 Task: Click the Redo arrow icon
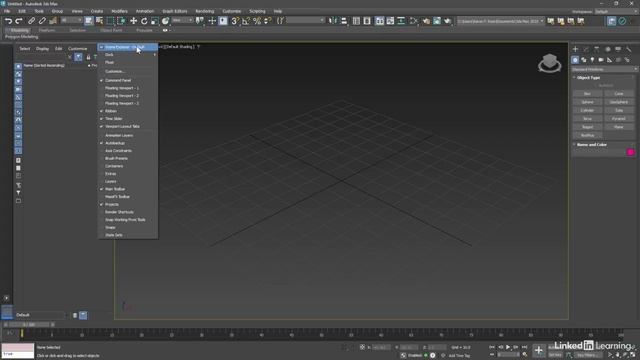19,21
